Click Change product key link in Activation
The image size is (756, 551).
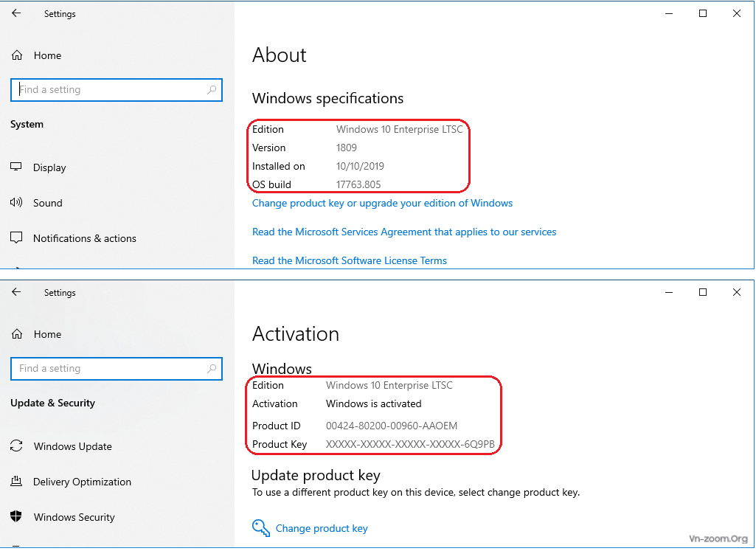[x=322, y=528]
